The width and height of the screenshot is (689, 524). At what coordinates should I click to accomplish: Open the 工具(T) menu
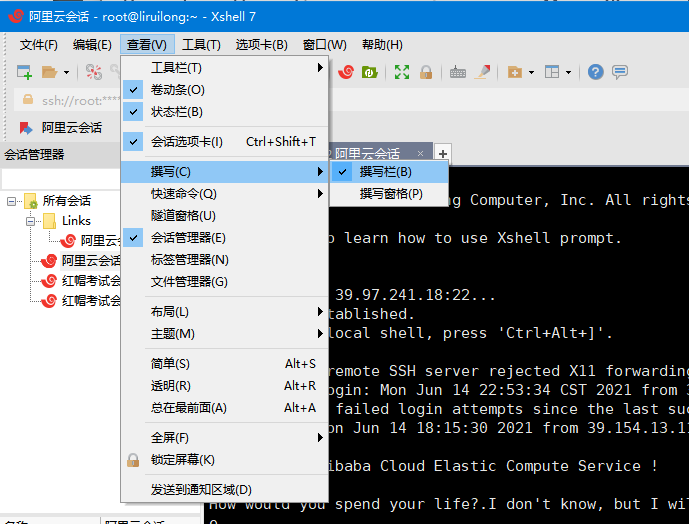coord(201,44)
